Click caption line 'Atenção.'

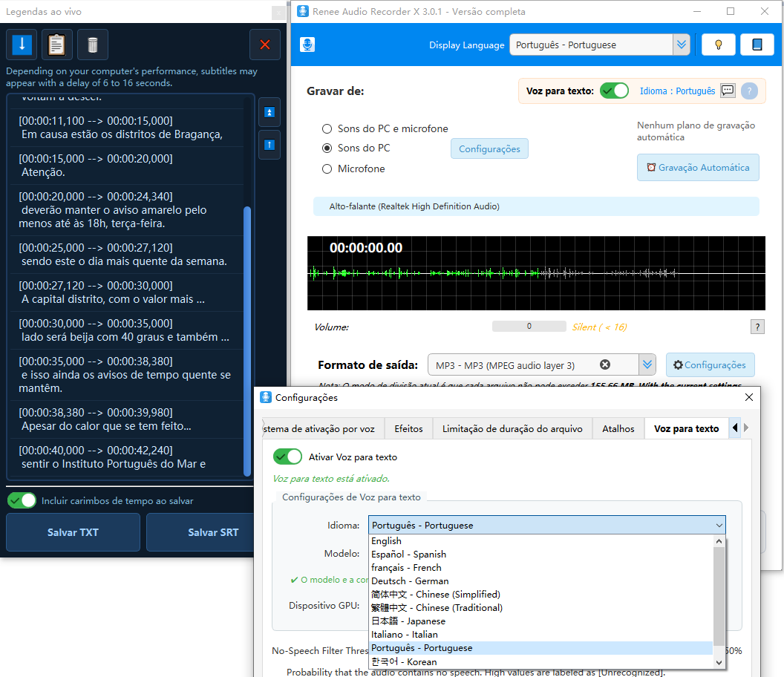pos(43,172)
